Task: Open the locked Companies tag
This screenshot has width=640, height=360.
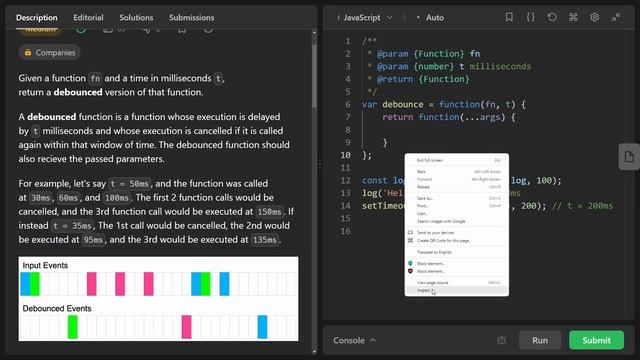Action: pyautogui.click(x=49, y=53)
